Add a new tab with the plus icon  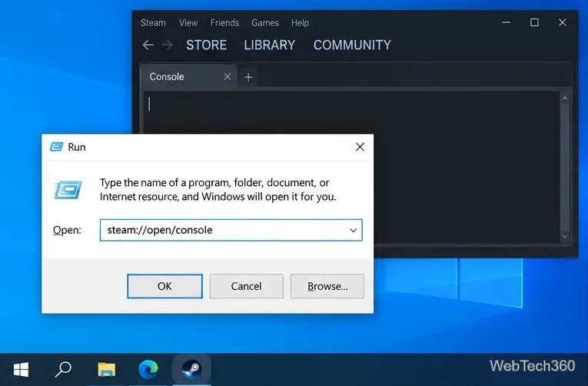tap(248, 77)
